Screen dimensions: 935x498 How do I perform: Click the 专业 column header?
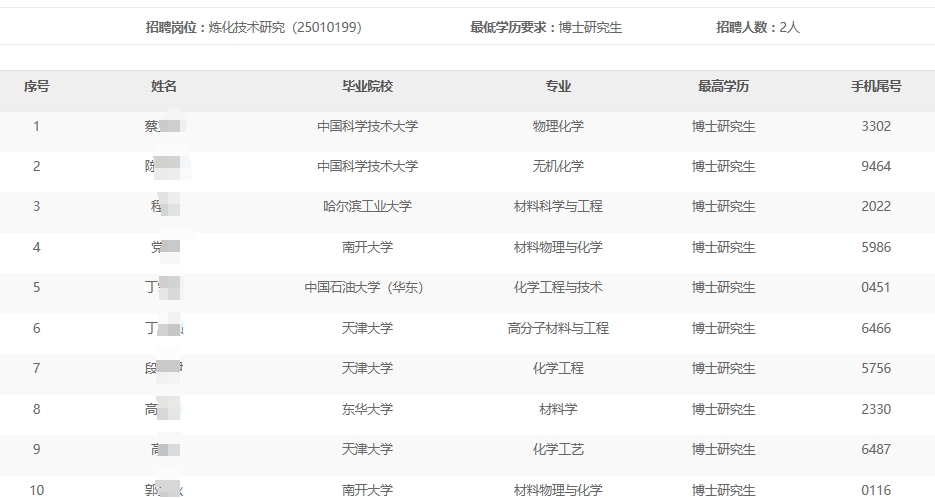coord(558,87)
